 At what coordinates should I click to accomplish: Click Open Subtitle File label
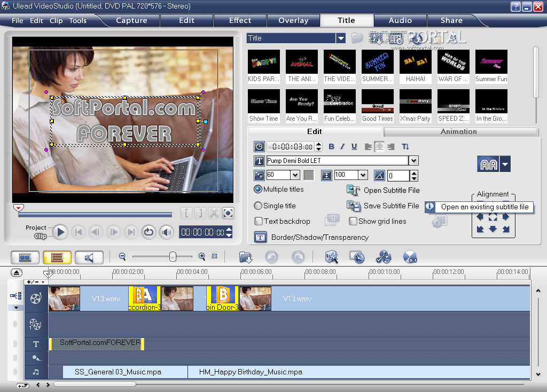(392, 190)
